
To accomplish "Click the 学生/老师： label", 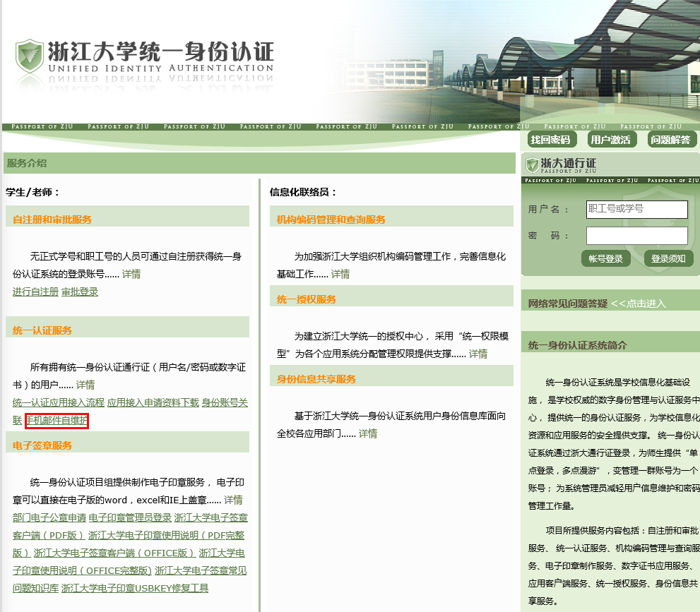I will pos(32,192).
